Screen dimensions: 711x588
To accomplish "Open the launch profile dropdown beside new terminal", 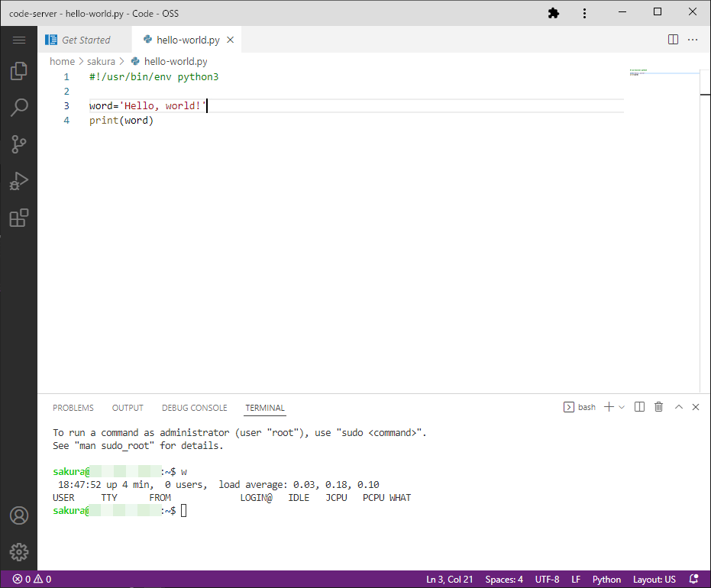I will (x=622, y=407).
